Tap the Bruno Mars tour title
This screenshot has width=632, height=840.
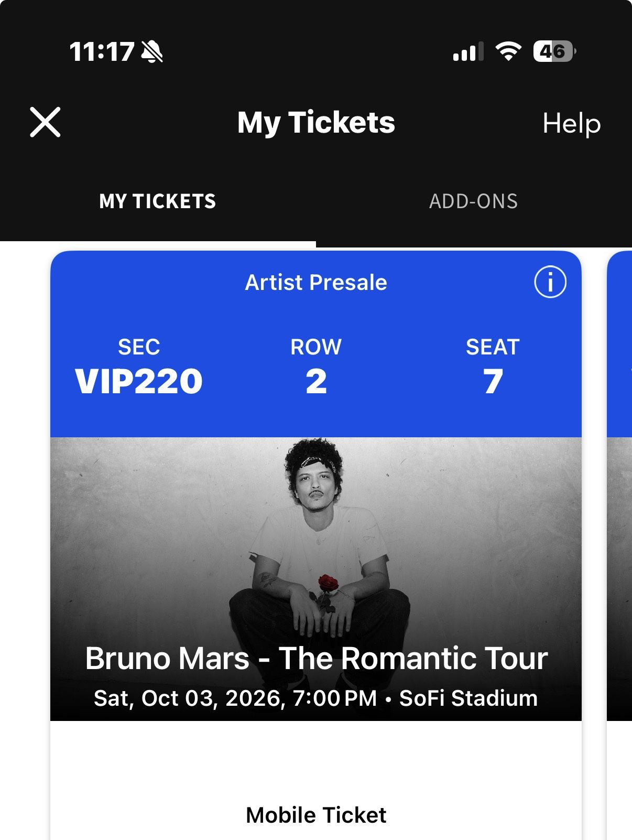(316, 658)
